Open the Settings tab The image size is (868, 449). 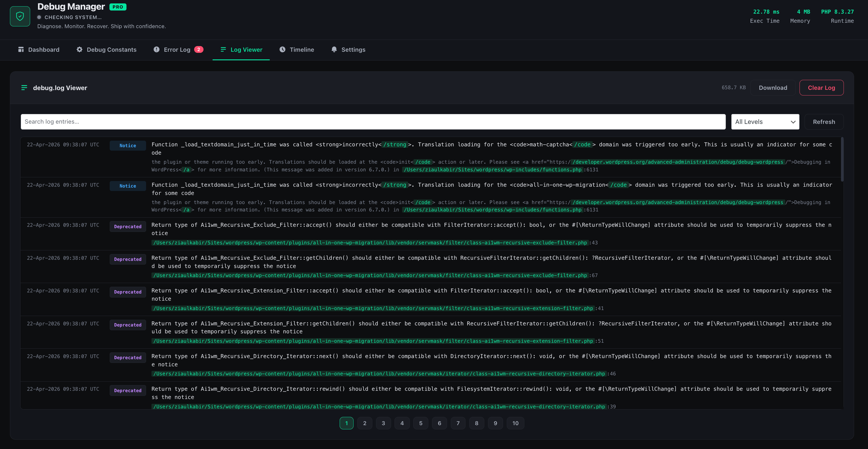(348, 49)
